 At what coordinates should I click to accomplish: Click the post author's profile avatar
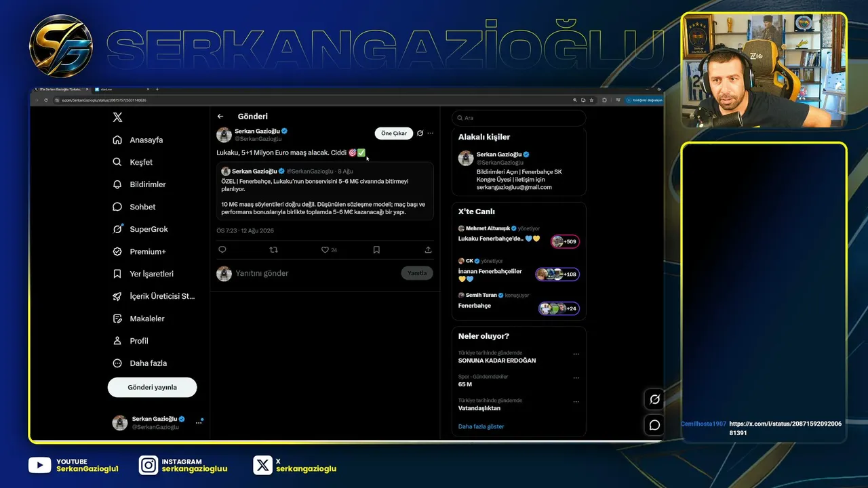224,134
